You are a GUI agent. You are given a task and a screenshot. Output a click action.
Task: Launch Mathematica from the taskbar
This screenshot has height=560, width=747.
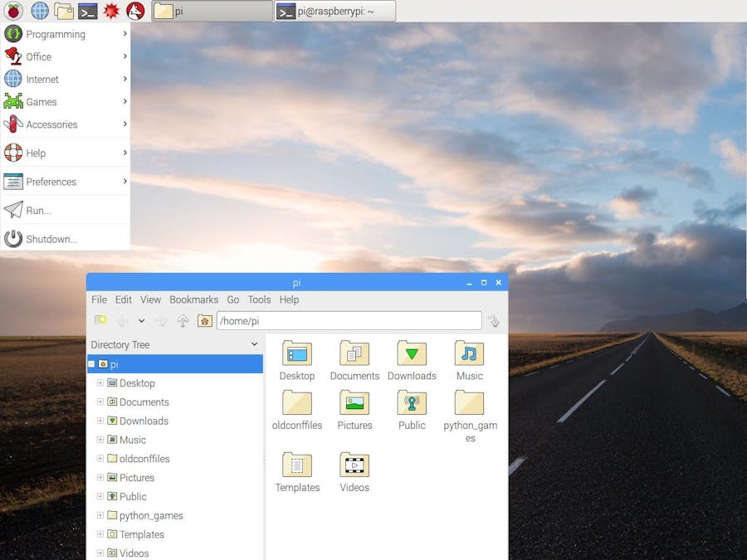tap(110, 11)
